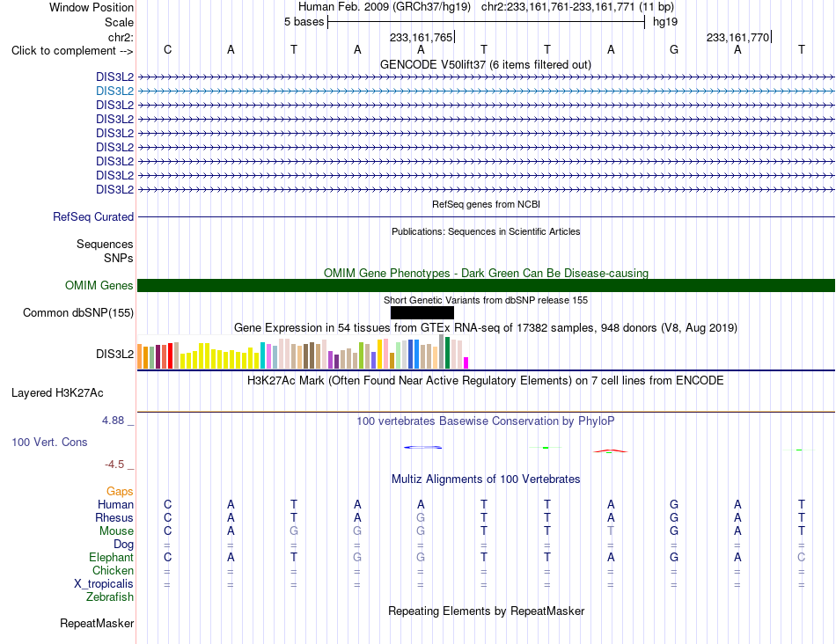Open the RefSeq Curated track label
The image size is (836, 644).
coord(93,217)
